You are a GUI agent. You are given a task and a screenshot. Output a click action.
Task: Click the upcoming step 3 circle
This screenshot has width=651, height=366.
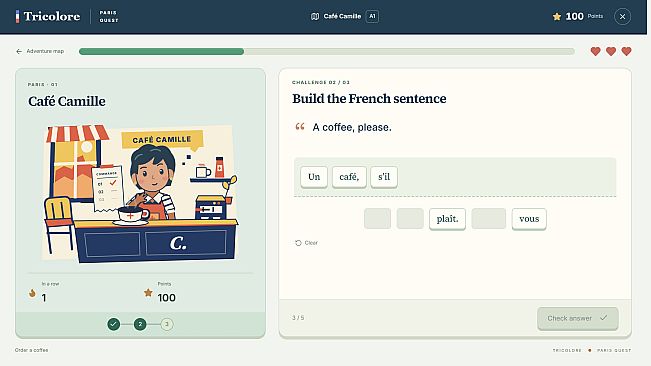pyautogui.click(x=167, y=324)
